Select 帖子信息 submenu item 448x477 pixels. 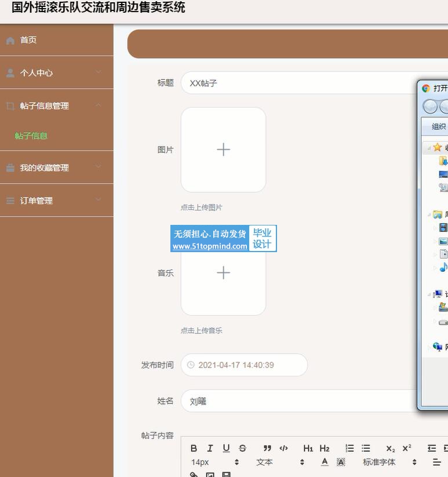coord(31,136)
